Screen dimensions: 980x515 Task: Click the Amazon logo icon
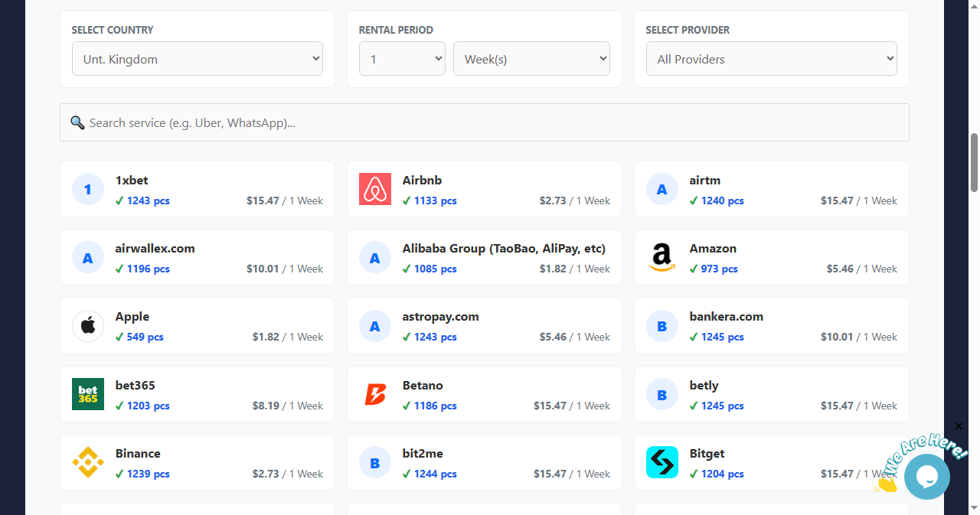coord(662,257)
